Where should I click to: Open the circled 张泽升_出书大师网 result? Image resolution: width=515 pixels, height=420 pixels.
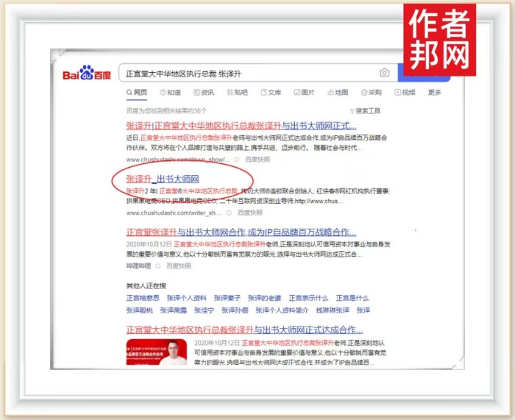click(x=163, y=179)
